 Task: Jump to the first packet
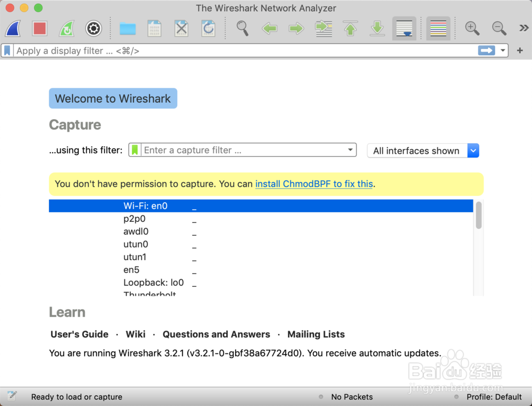click(350, 29)
